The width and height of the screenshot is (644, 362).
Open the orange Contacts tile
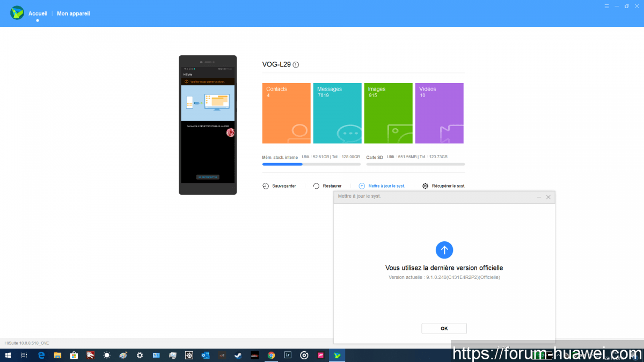[x=286, y=113]
